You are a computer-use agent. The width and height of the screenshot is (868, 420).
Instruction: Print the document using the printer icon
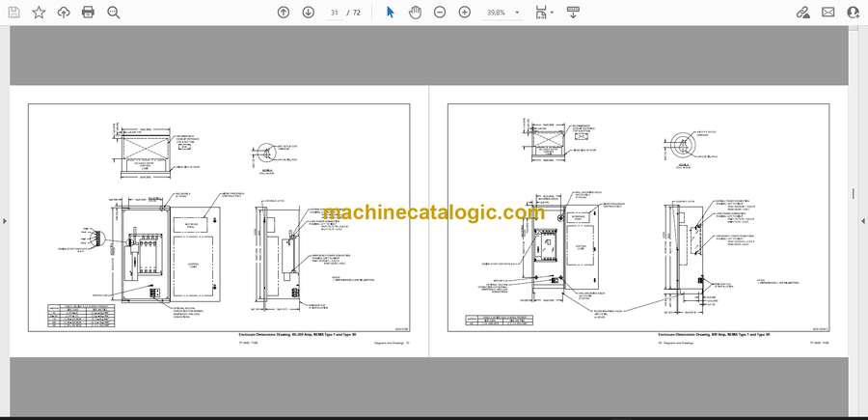[x=88, y=13]
